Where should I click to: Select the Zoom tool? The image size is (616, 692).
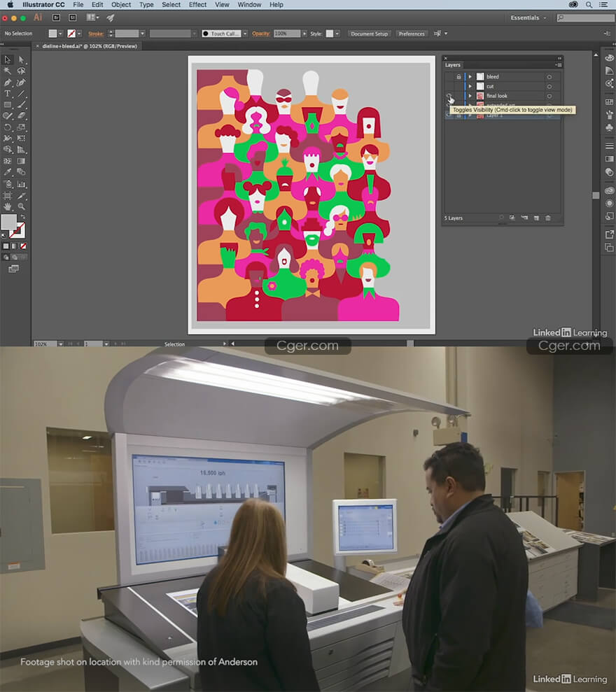21,206
